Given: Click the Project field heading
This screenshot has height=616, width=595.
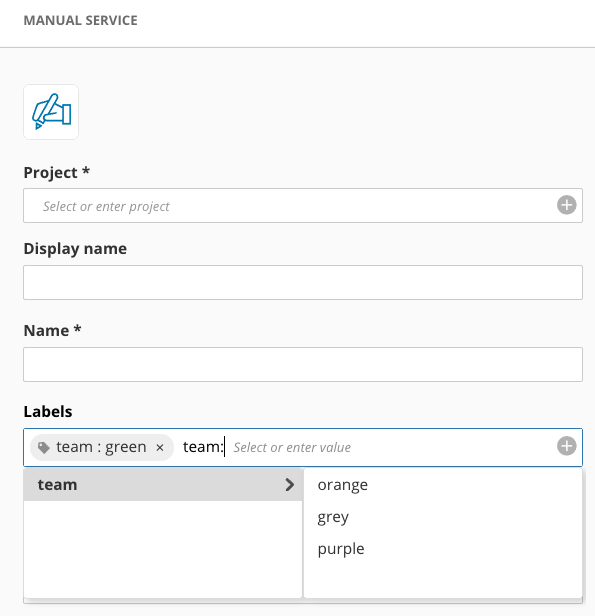Looking at the screenshot, I should coord(57,173).
